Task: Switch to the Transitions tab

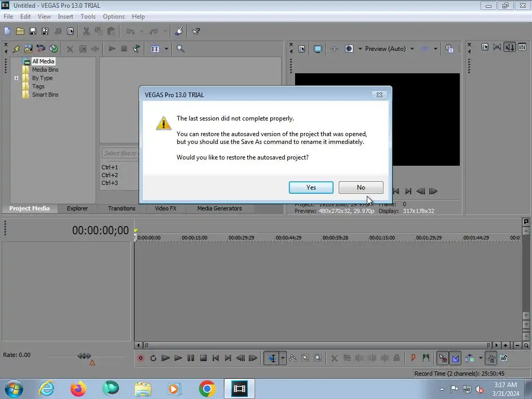Action: coord(122,208)
